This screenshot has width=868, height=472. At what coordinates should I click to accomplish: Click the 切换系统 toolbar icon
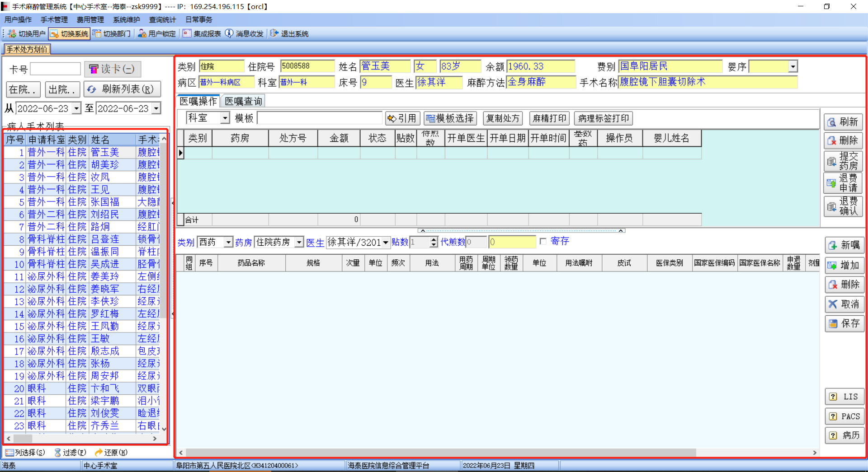[x=54, y=34]
